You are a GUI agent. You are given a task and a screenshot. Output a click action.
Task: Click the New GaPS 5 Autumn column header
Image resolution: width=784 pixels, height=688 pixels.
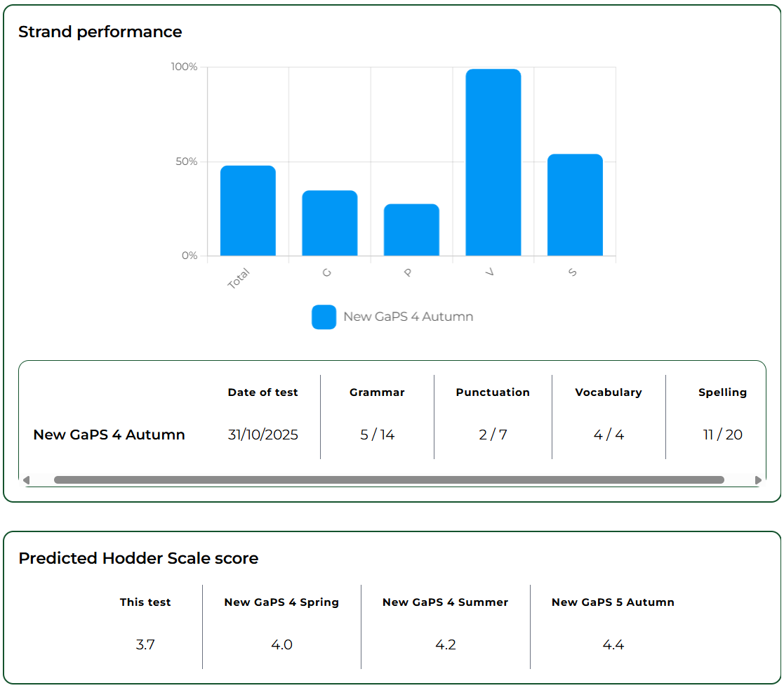(612, 602)
